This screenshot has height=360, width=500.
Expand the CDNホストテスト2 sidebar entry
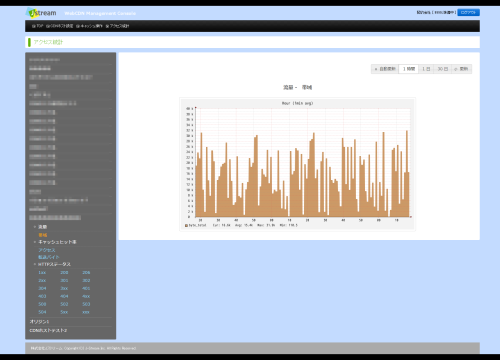[48, 330]
